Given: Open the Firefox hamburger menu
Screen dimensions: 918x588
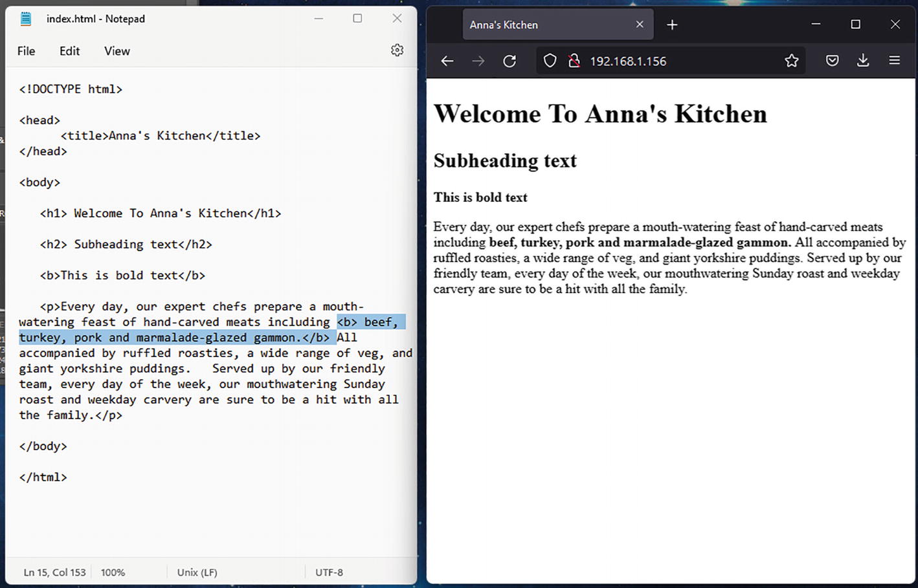Looking at the screenshot, I should point(895,61).
